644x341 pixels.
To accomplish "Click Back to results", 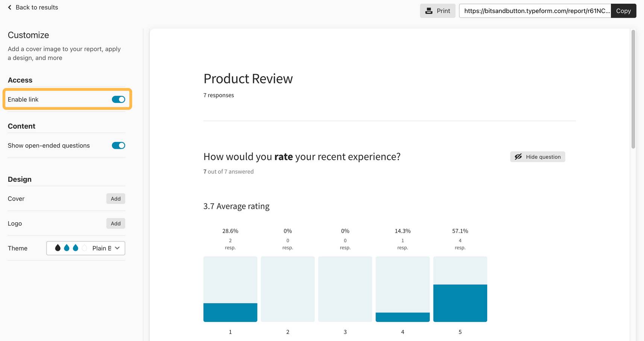I will (x=36, y=7).
